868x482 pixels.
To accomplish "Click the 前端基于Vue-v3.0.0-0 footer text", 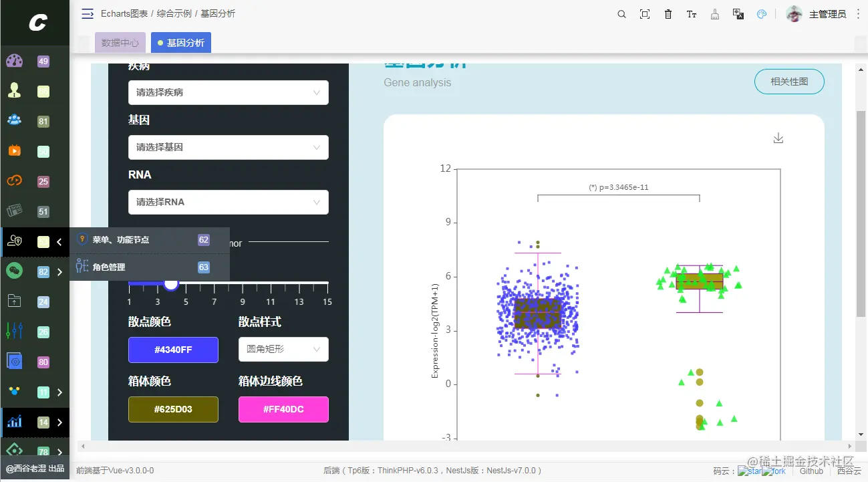I will pos(115,471).
